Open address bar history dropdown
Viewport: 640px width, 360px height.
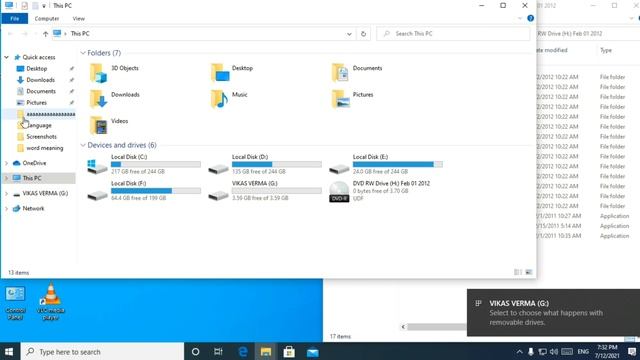point(349,34)
